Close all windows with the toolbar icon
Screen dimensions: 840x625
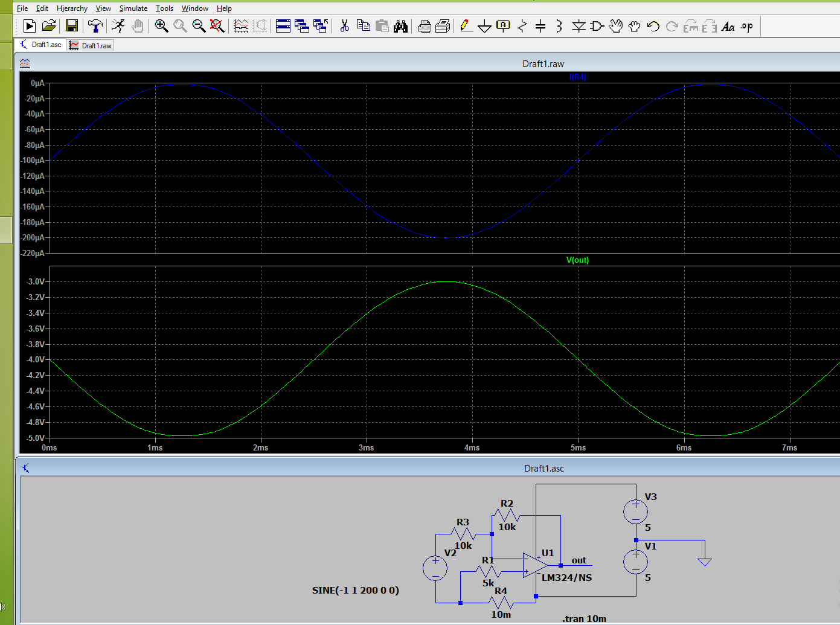pyautogui.click(x=321, y=26)
